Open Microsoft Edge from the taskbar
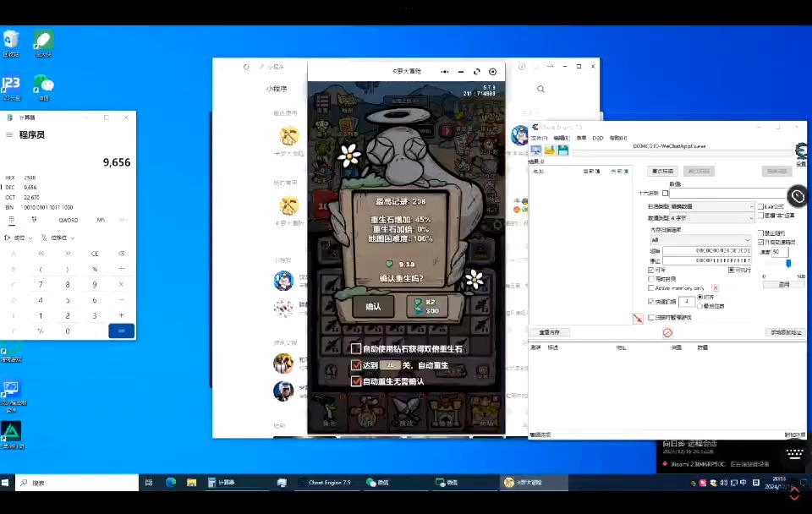The width and height of the screenshot is (812, 514). coord(170,483)
